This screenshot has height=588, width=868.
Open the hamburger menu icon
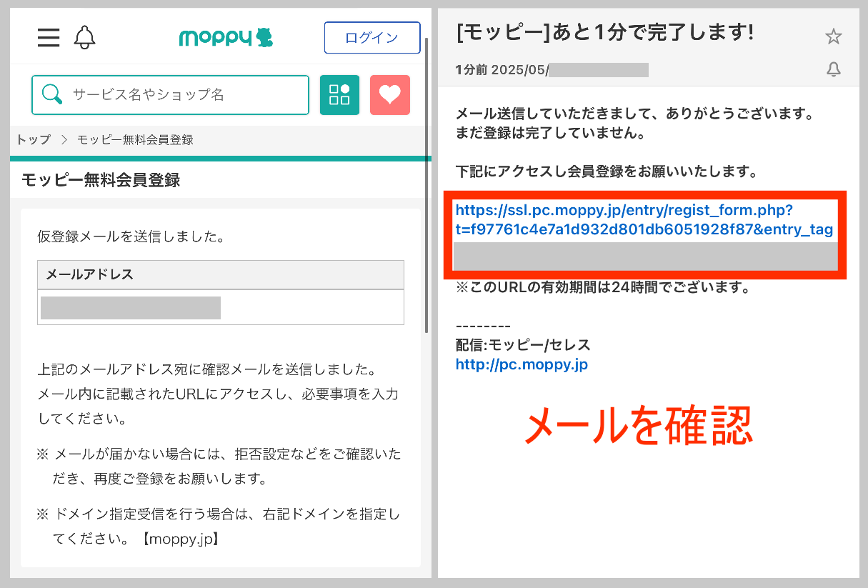coord(49,37)
